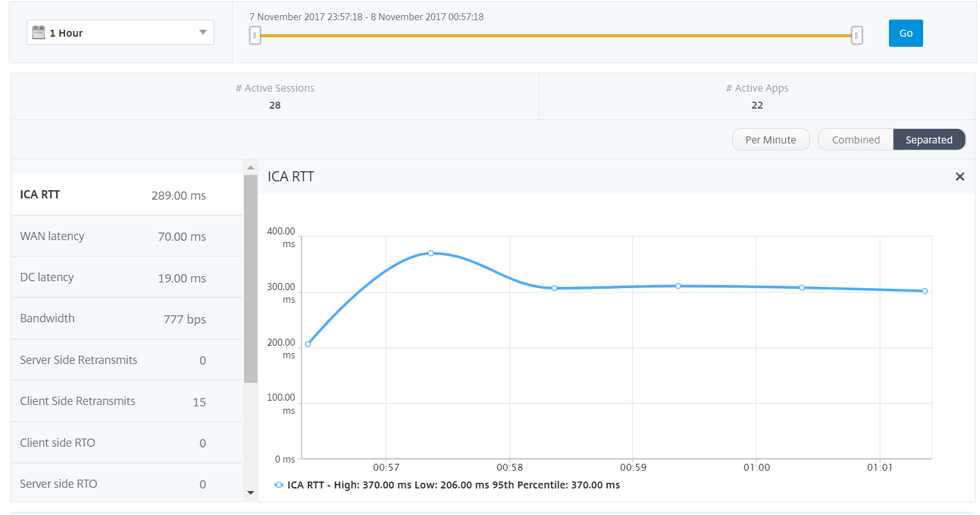This screenshot has width=980, height=515.
Task: Click the peak data point on the RTT curve
Action: (x=431, y=253)
